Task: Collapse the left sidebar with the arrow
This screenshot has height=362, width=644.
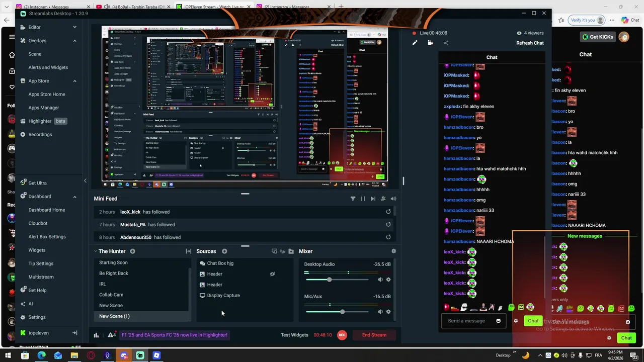Action: [85, 180]
